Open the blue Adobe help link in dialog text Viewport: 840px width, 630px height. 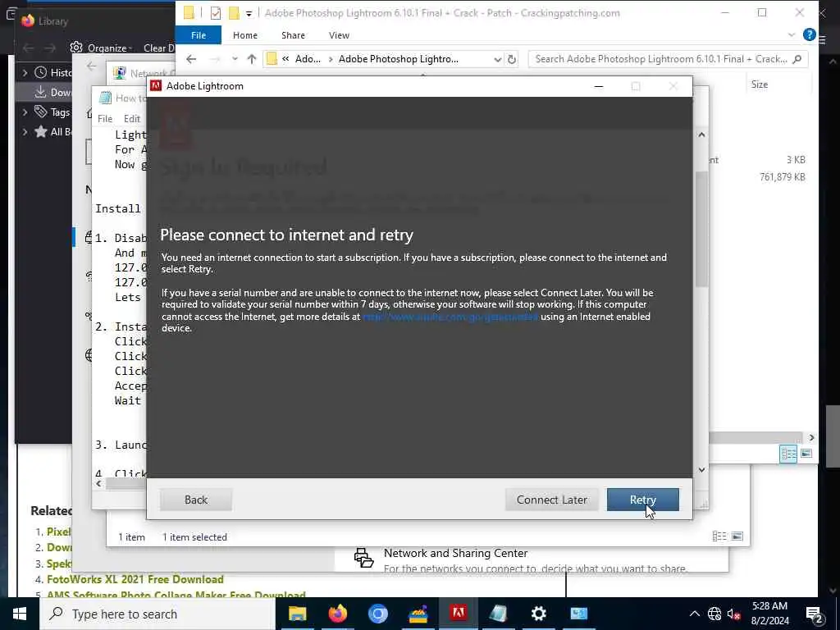[450, 317]
